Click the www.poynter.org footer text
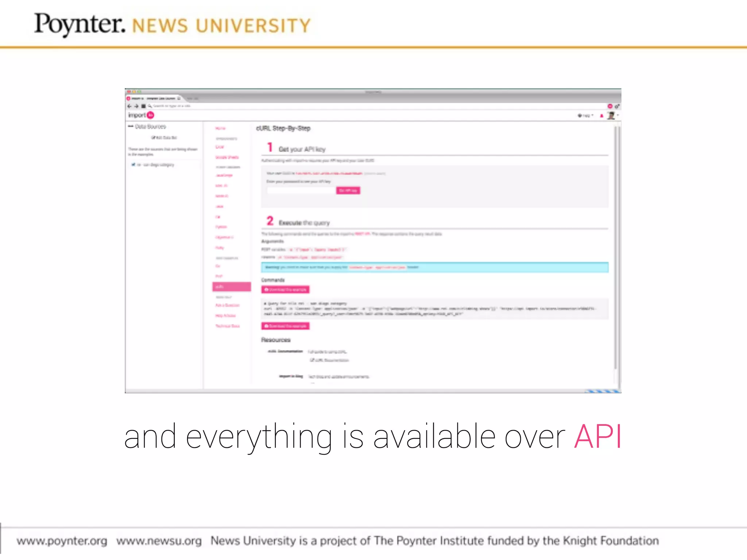 click(x=62, y=541)
